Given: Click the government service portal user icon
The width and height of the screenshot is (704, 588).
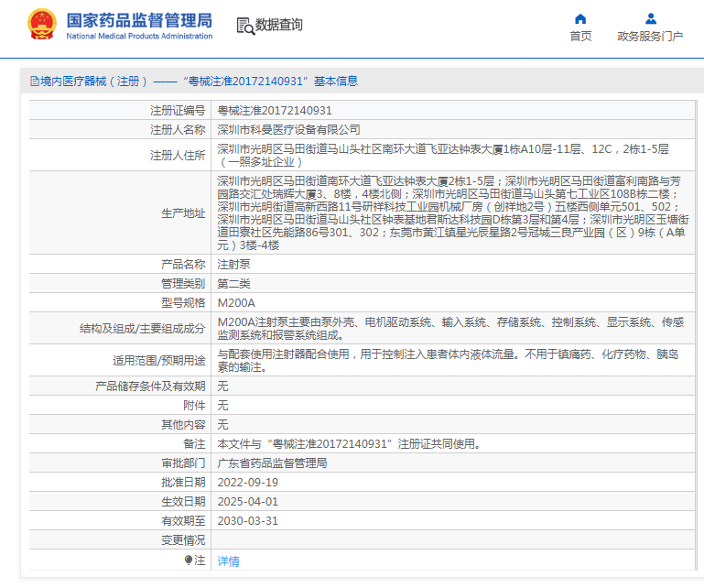Looking at the screenshot, I should [651, 19].
